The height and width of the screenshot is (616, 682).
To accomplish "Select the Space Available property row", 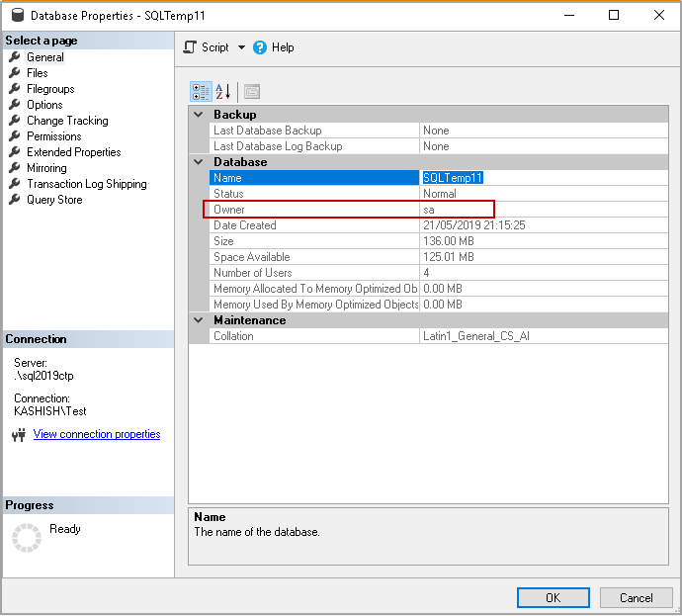I will [439, 257].
